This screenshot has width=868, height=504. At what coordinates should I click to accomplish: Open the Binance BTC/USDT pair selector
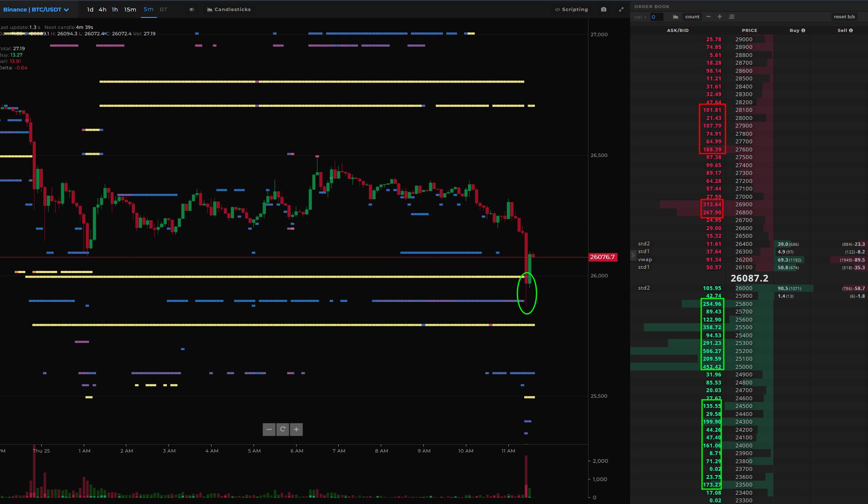(36, 9)
